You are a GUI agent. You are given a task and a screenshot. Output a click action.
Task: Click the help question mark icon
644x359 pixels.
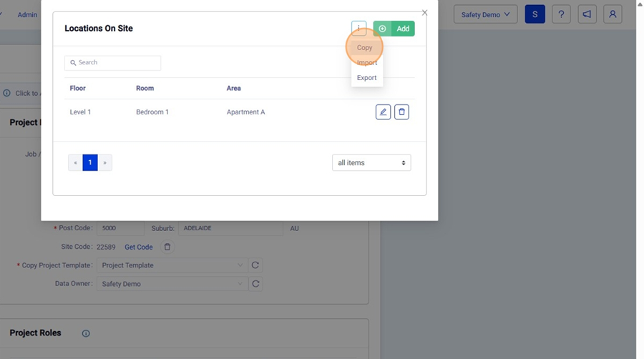click(x=561, y=14)
